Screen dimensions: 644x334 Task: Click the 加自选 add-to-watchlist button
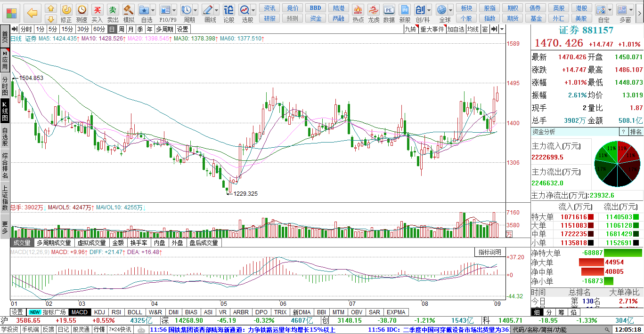(x=456, y=29)
